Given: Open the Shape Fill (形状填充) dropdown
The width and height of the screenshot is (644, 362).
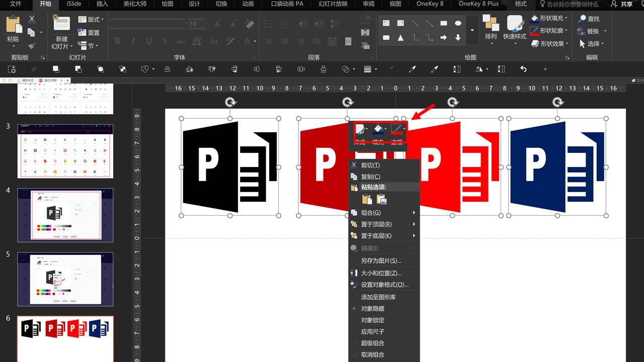Looking at the screenshot, I should [x=549, y=18].
